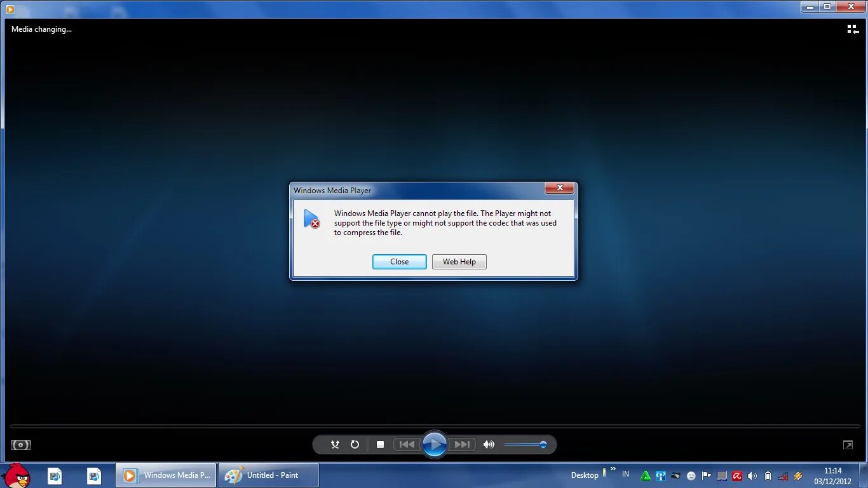The height and width of the screenshot is (488, 868).
Task: Expand the Desktop toolbar chevron
Action: coord(613,470)
